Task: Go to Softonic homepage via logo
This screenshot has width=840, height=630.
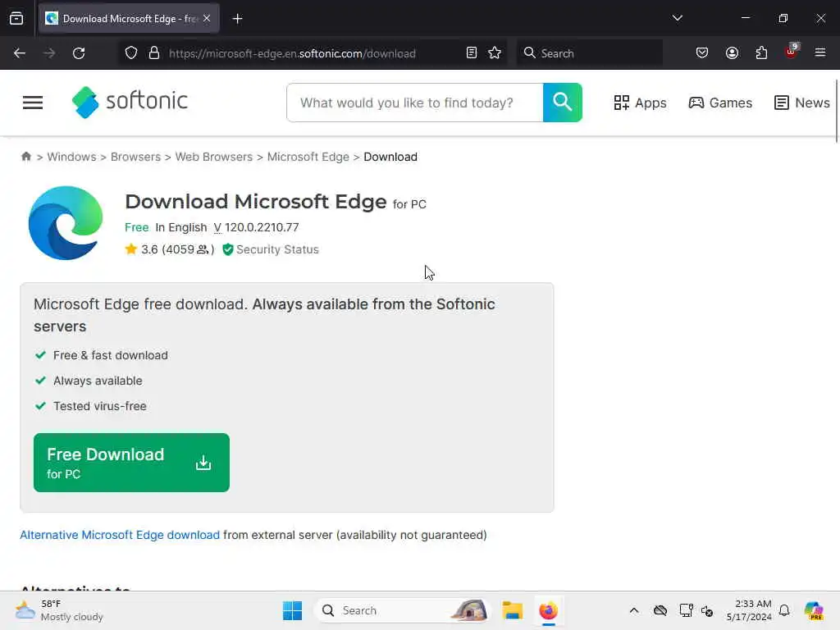Action: tap(130, 102)
